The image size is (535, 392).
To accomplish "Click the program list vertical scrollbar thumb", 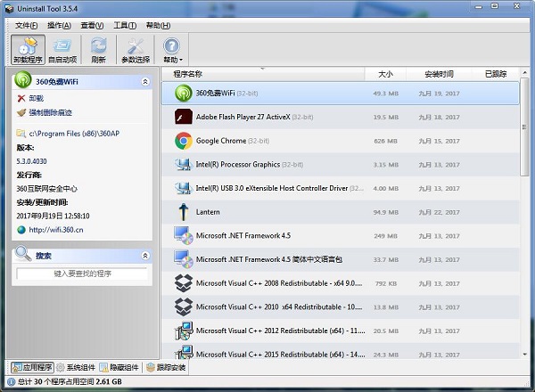I will point(524,127).
